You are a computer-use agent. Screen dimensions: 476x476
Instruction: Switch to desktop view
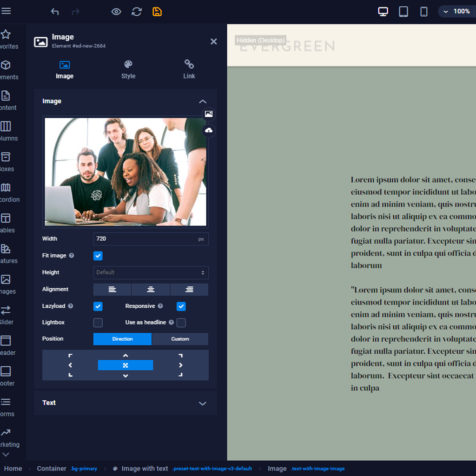[383, 12]
